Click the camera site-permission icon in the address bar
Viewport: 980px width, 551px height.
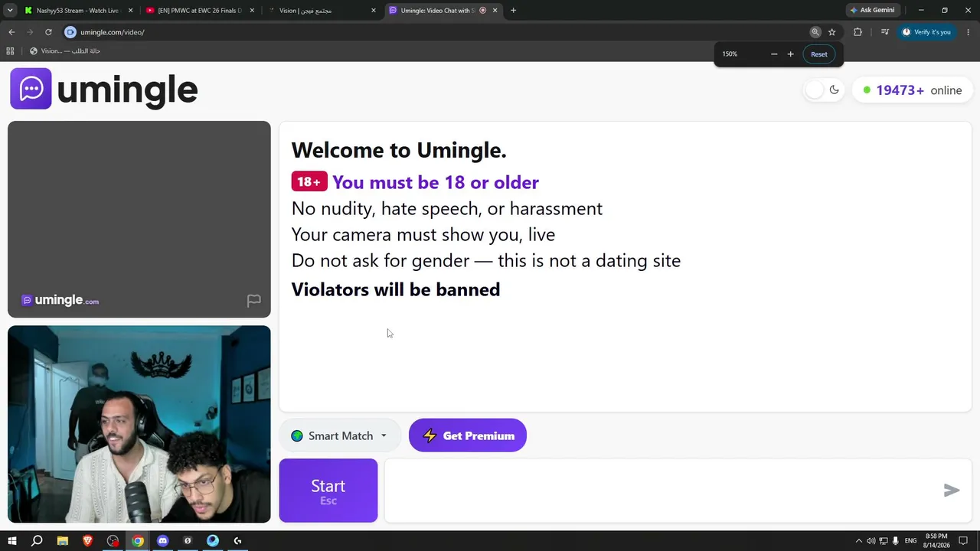coord(70,32)
